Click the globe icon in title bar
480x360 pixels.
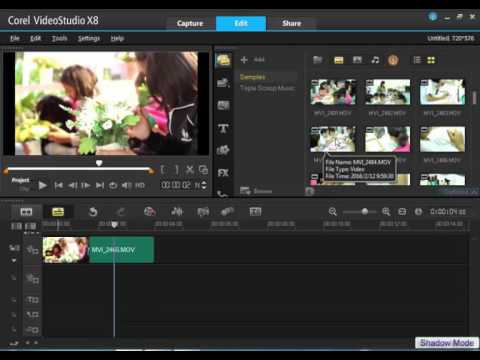432,17
